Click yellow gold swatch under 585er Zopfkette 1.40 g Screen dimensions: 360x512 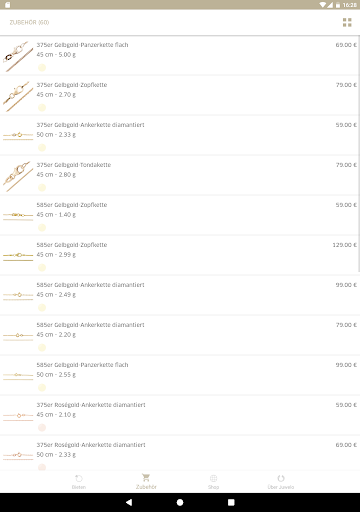pyautogui.click(x=42, y=228)
